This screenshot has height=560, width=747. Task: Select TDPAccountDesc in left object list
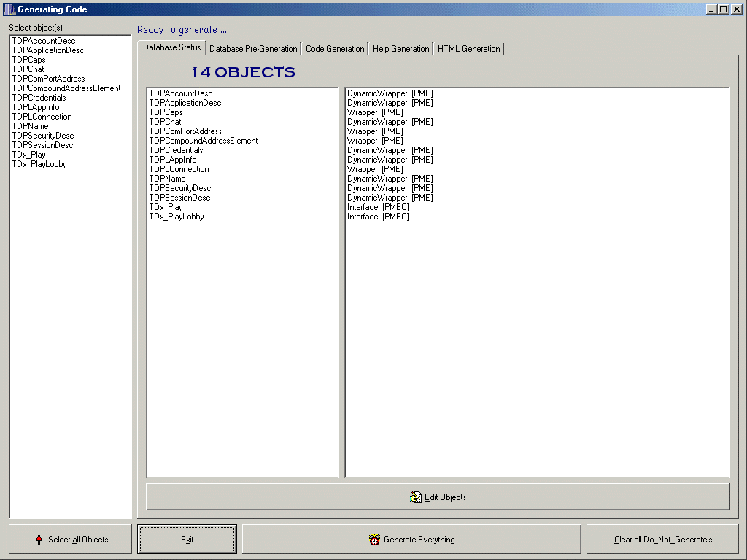(43, 41)
